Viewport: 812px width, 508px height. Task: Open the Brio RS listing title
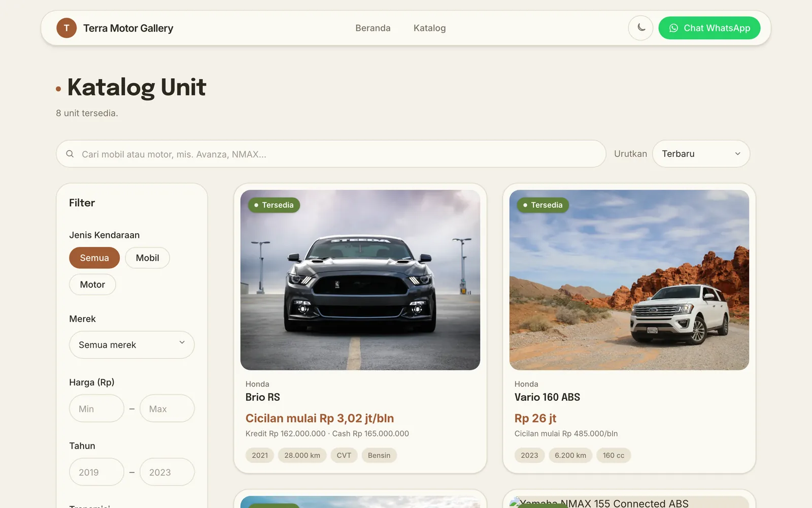click(x=263, y=397)
